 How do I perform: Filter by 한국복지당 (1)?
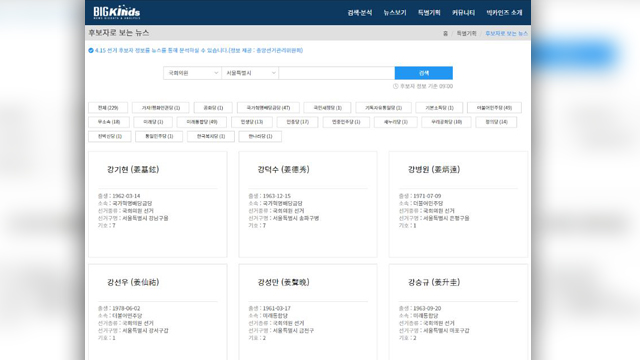[x=211, y=136]
